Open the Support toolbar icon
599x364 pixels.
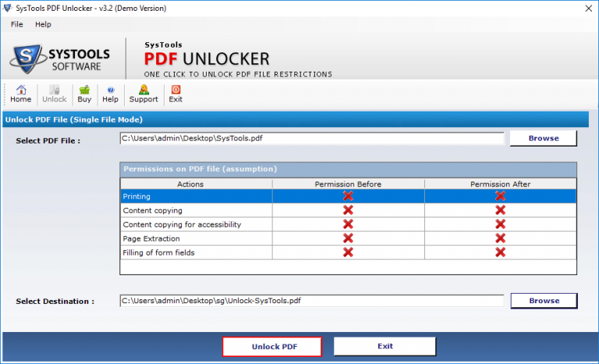coord(144,94)
